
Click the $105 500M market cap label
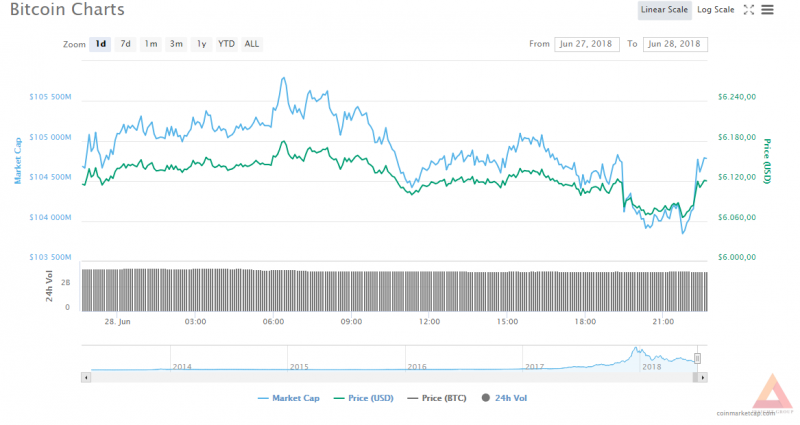(x=50, y=97)
